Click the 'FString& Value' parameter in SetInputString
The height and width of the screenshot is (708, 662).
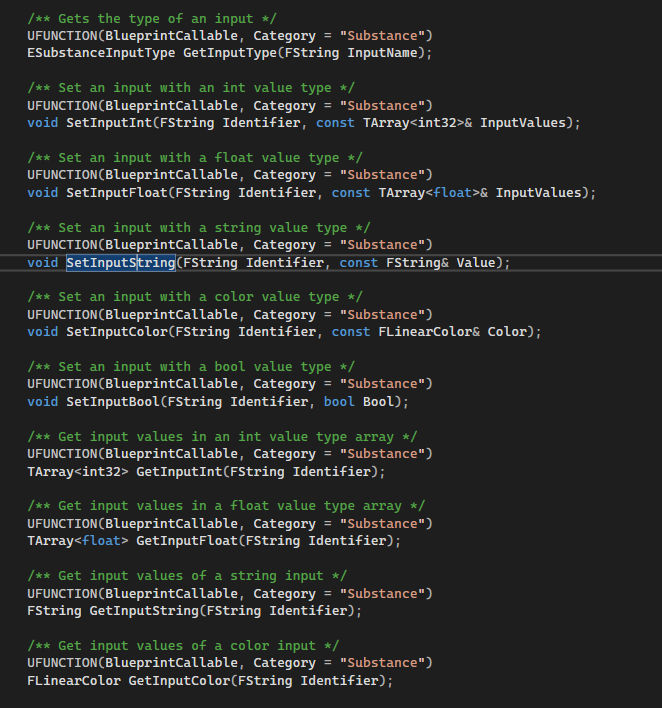coord(441,262)
